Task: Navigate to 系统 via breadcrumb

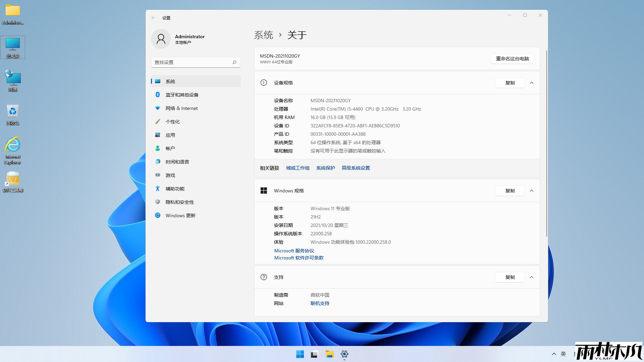Action: pyautogui.click(x=264, y=35)
